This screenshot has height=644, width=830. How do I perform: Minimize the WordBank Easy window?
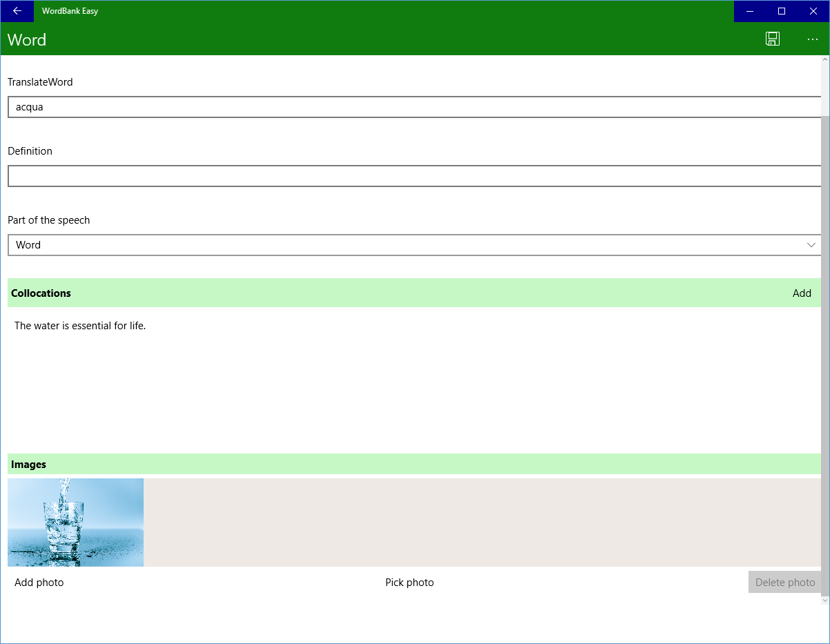(750, 11)
